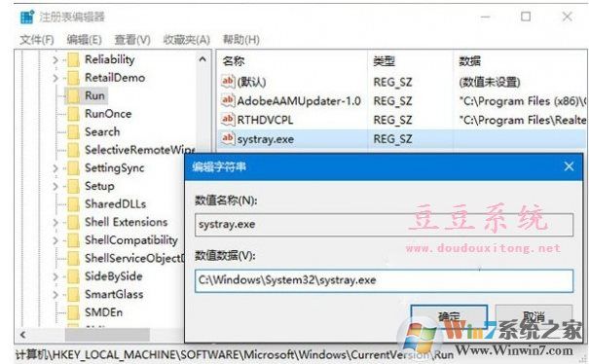Select the ShellServiceObject folder icon
Viewport: 589px width, 364px height.
[74, 258]
